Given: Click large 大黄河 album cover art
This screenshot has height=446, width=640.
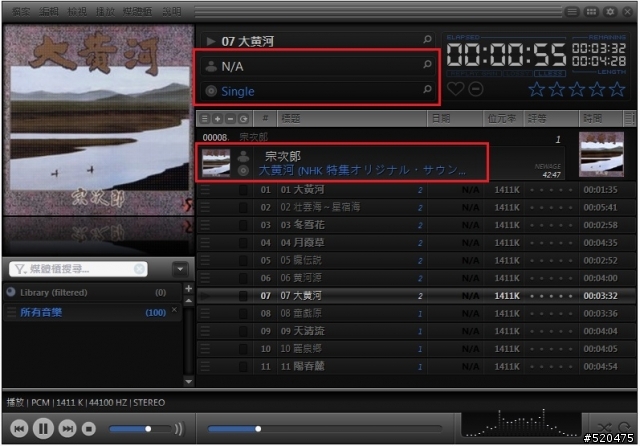Looking at the screenshot, I should 98,120.
